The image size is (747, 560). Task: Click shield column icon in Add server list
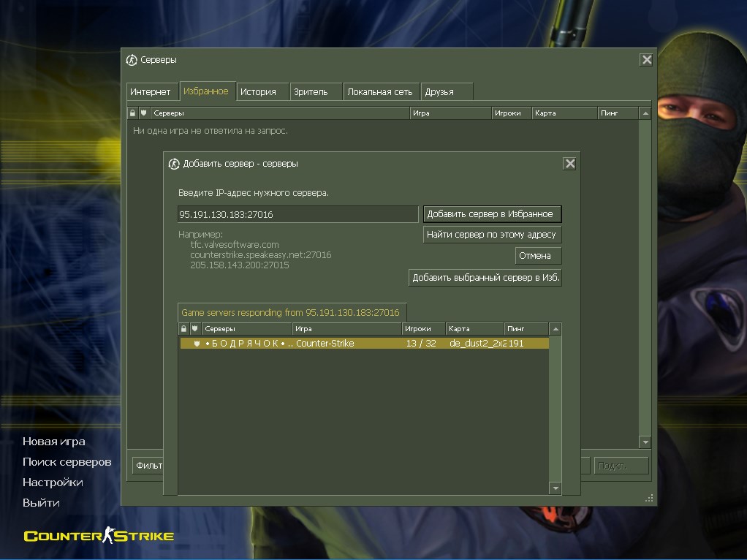[x=195, y=329]
